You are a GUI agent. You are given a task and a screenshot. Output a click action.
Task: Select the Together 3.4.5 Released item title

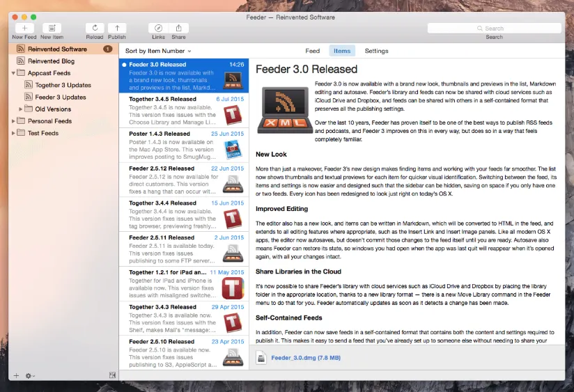click(x=162, y=99)
